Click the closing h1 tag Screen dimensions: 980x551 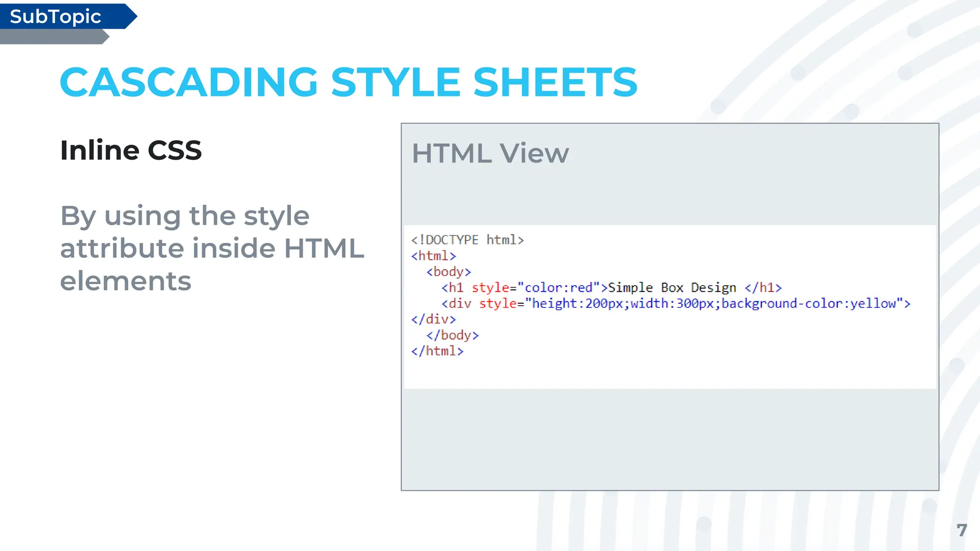click(763, 287)
